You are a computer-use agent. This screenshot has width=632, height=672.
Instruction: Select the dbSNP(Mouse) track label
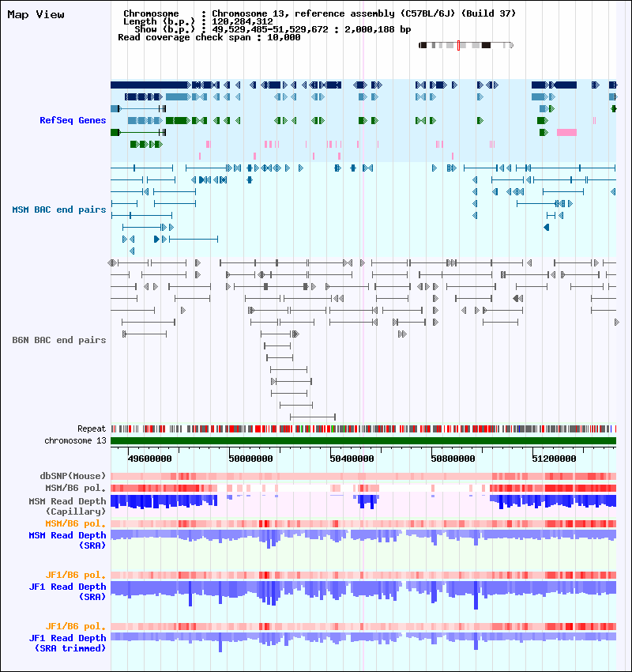[x=73, y=476]
